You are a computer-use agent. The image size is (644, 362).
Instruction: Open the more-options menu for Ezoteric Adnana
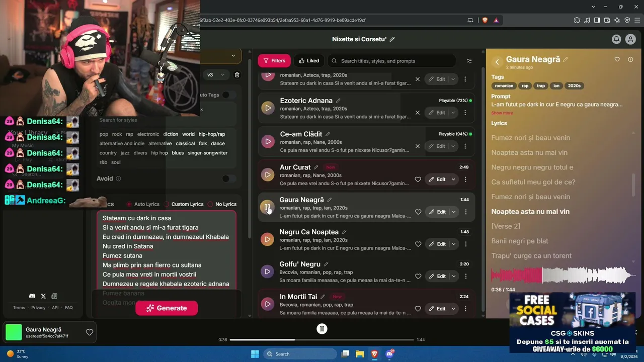click(465, 113)
